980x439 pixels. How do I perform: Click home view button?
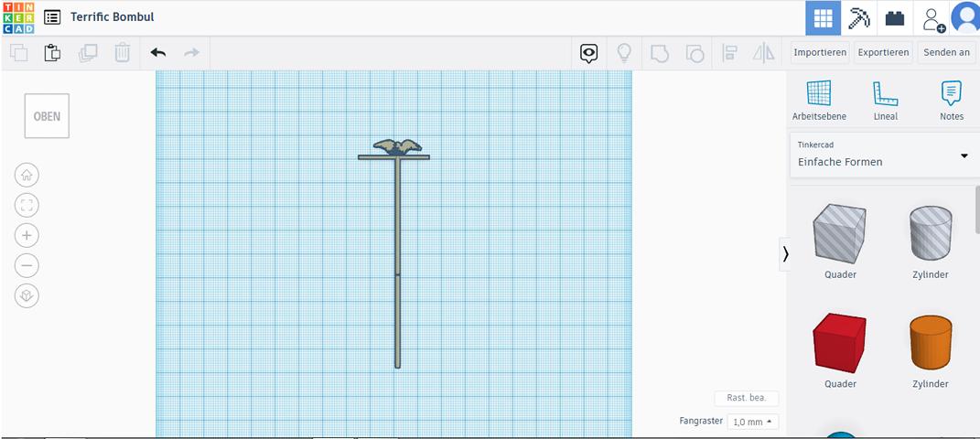pos(27,175)
